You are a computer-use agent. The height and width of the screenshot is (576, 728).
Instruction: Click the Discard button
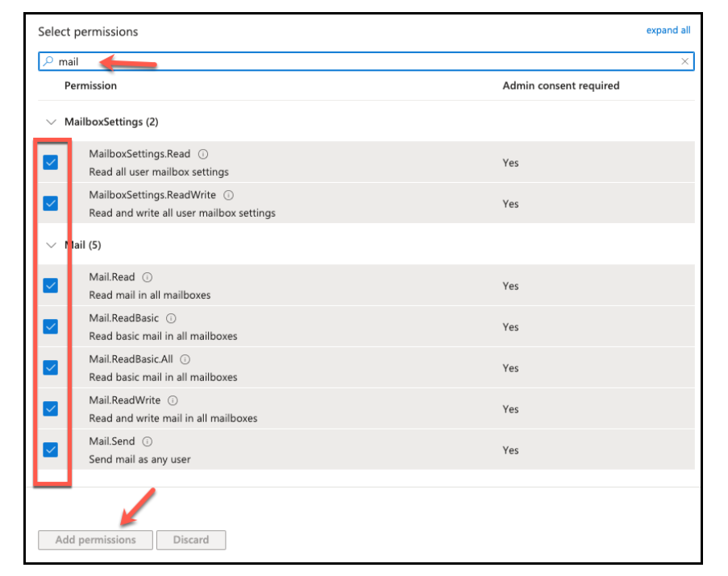pyautogui.click(x=191, y=540)
